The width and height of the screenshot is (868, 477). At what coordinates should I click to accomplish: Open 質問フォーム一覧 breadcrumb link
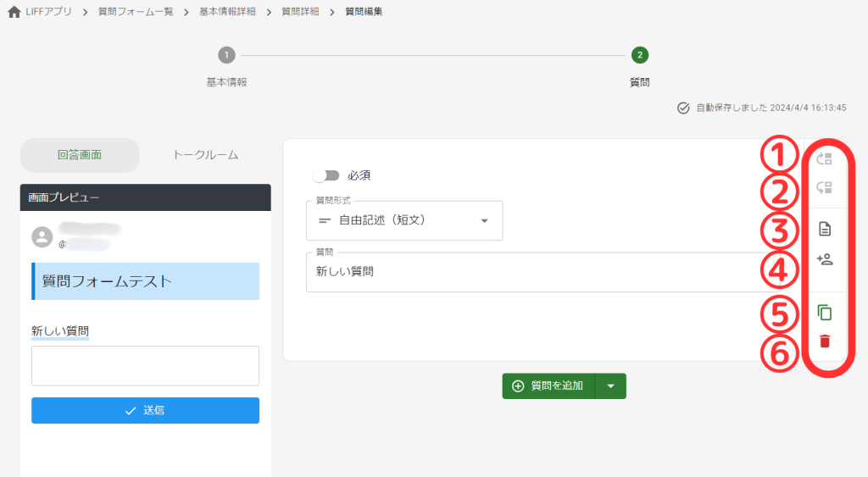[x=138, y=12]
